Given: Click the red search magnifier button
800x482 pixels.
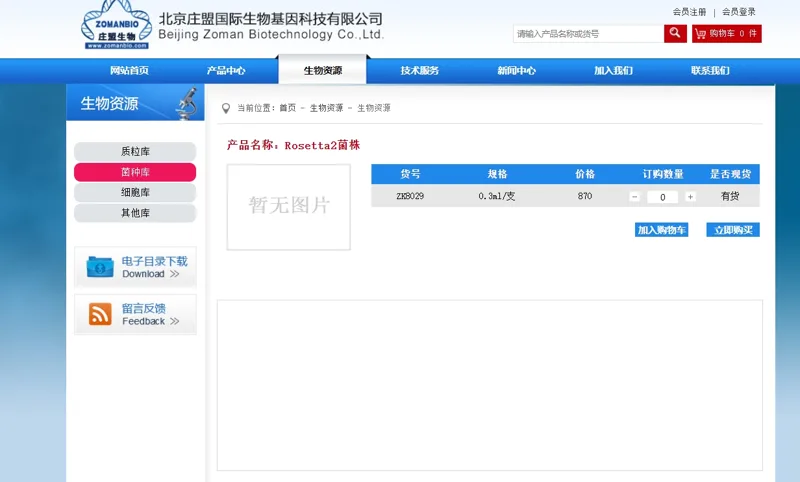Looking at the screenshot, I should coord(675,34).
